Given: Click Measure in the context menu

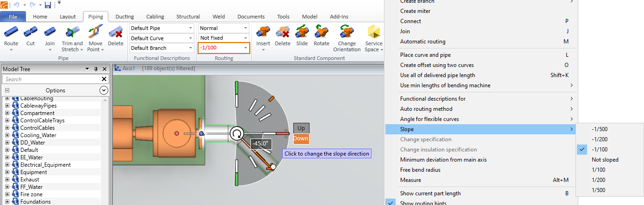Looking at the screenshot, I should (x=481, y=180).
